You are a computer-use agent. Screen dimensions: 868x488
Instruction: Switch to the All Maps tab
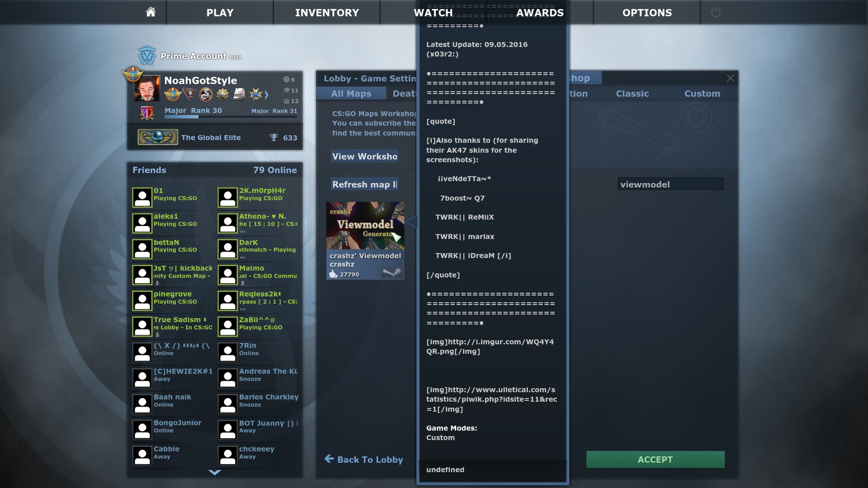[x=351, y=94]
